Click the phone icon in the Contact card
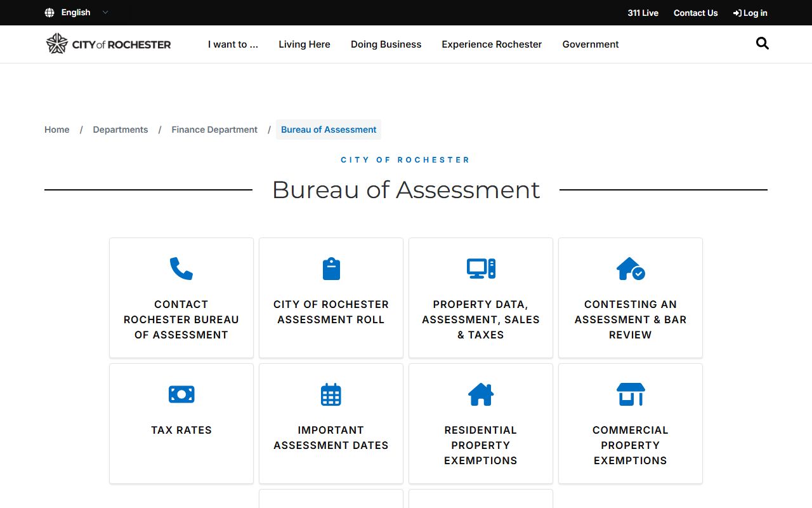Image resolution: width=812 pixels, height=508 pixels. (x=181, y=269)
